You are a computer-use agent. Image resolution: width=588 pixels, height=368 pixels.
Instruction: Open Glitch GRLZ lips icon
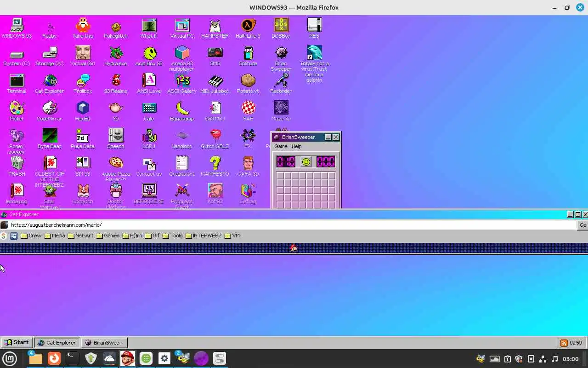[215, 139]
